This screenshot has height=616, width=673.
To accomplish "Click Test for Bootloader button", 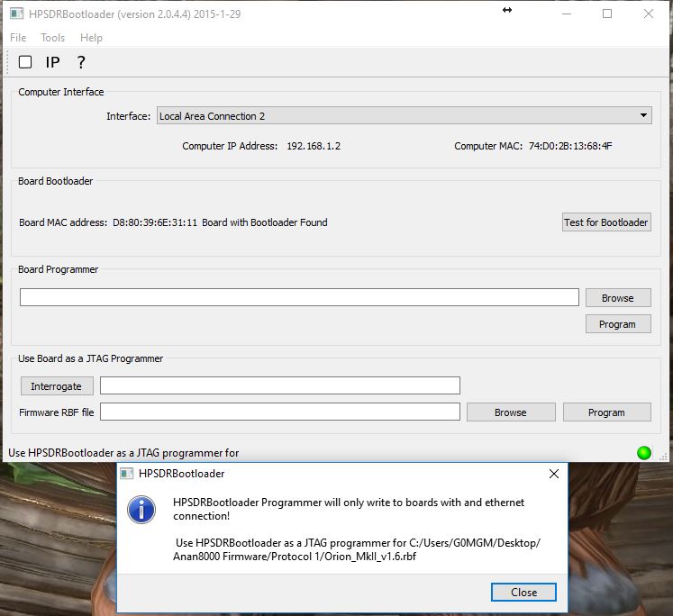I will click(x=606, y=222).
